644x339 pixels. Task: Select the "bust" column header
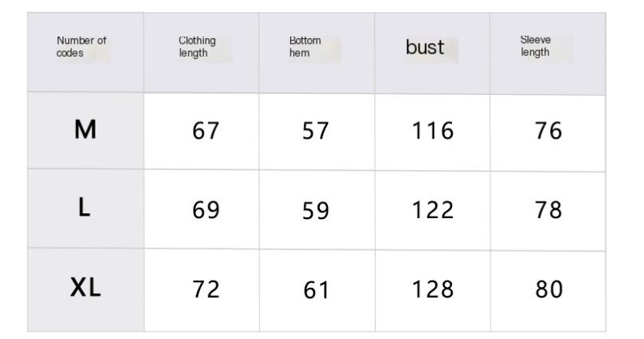click(x=425, y=47)
